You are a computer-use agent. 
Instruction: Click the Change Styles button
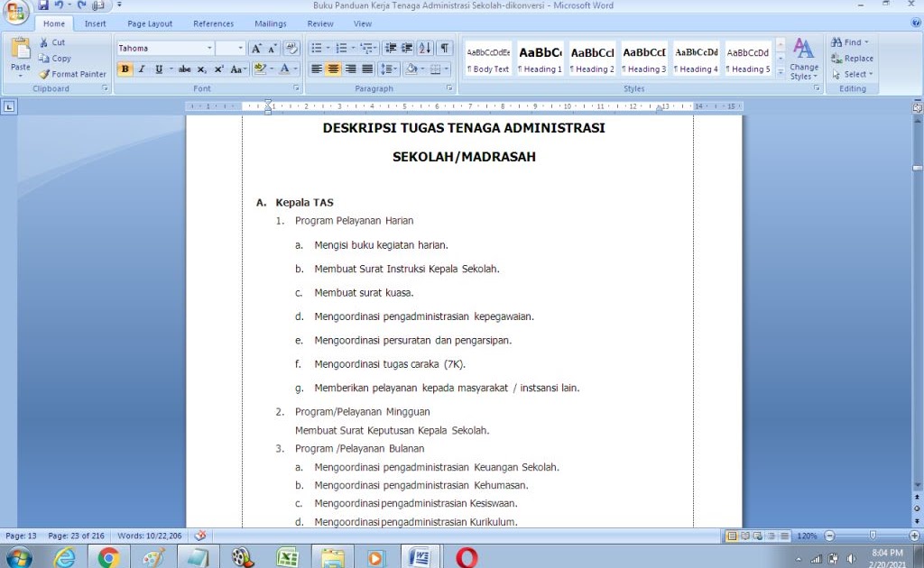tap(804, 59)
